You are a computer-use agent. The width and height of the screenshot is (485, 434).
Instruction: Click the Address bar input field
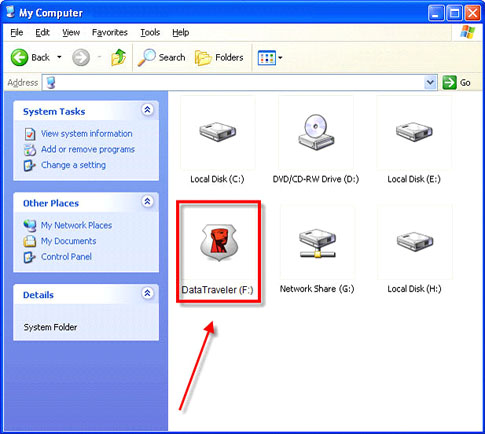coord(233,82)
